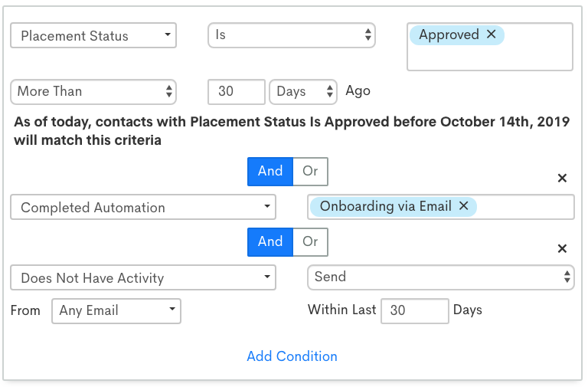Open the Placement Status dropdown
Viewport: 588px width, 387px height.
point(93,35)
